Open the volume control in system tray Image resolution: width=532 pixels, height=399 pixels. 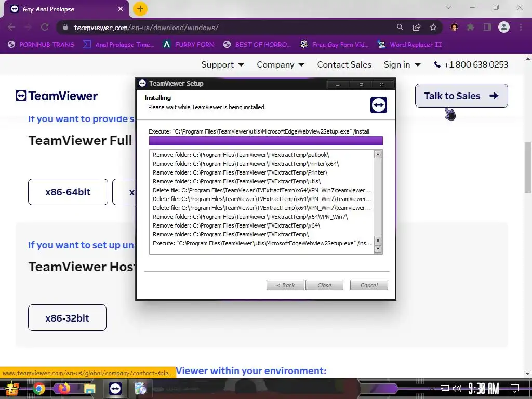(x=457, y=389)
